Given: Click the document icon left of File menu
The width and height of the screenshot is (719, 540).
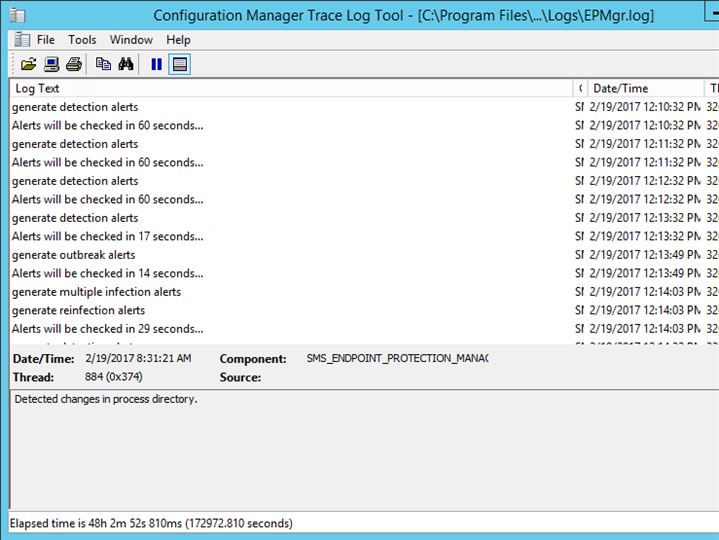Looking at the screenshot, I should (x=22, y=40).
